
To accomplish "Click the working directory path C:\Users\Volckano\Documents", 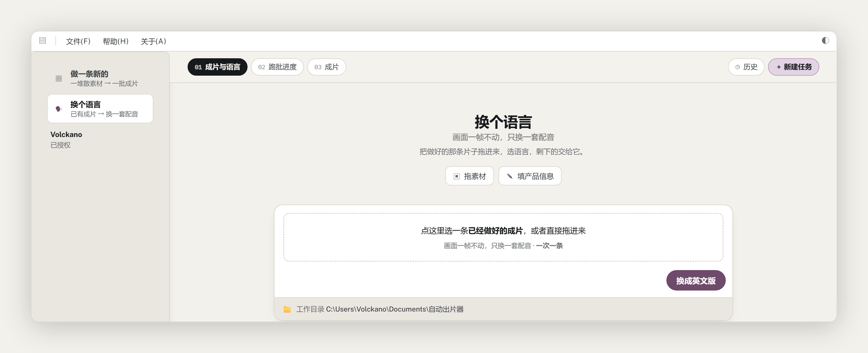I will [x=395, y=309].
